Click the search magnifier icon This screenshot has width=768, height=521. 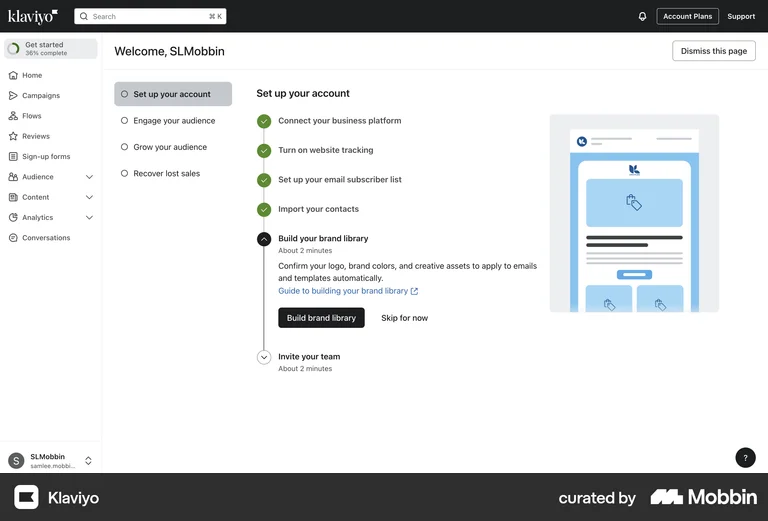pos(84,16)
